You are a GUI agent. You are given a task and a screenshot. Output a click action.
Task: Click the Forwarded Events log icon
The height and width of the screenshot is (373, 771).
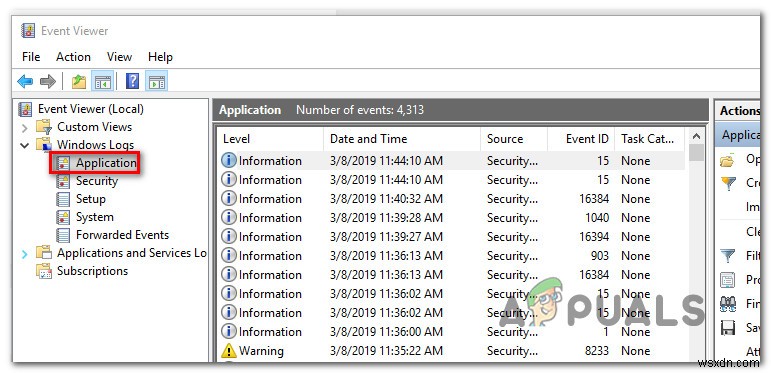(63, 235)
